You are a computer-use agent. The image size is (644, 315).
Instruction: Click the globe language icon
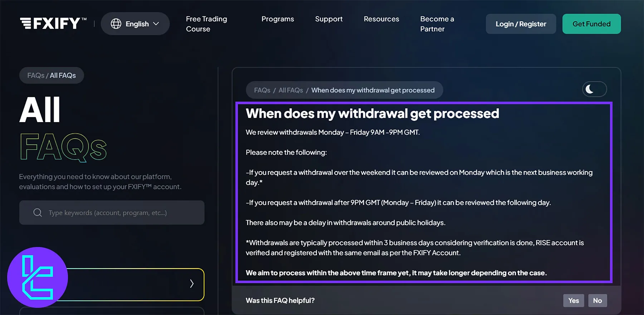116,24
